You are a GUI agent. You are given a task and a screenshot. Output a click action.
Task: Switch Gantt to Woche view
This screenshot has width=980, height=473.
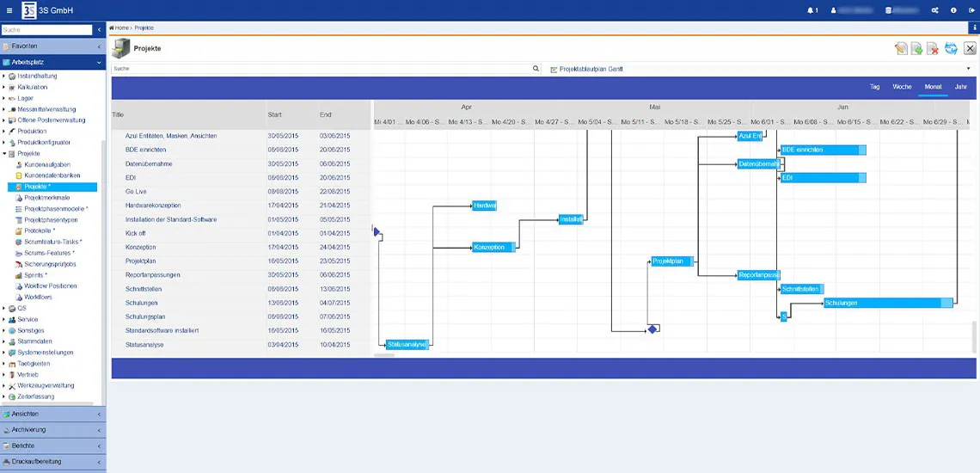[x=902, y=87]
